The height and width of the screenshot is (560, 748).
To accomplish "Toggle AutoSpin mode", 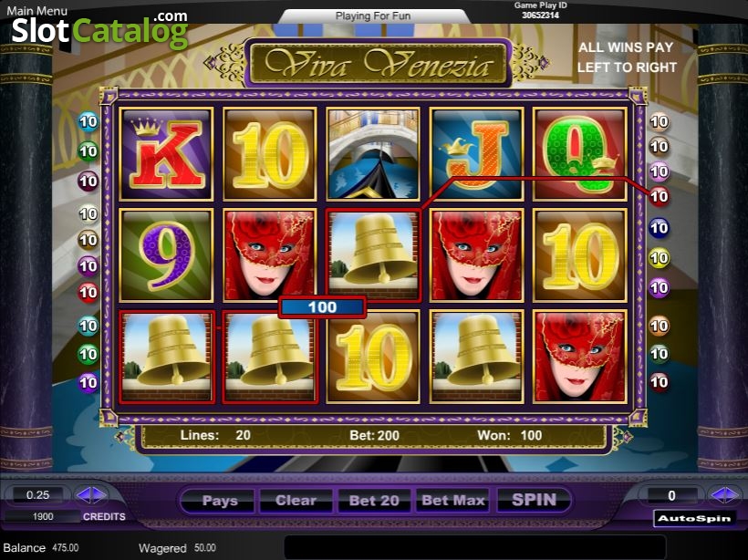I will pyautogui.click(x=694, y=518).
